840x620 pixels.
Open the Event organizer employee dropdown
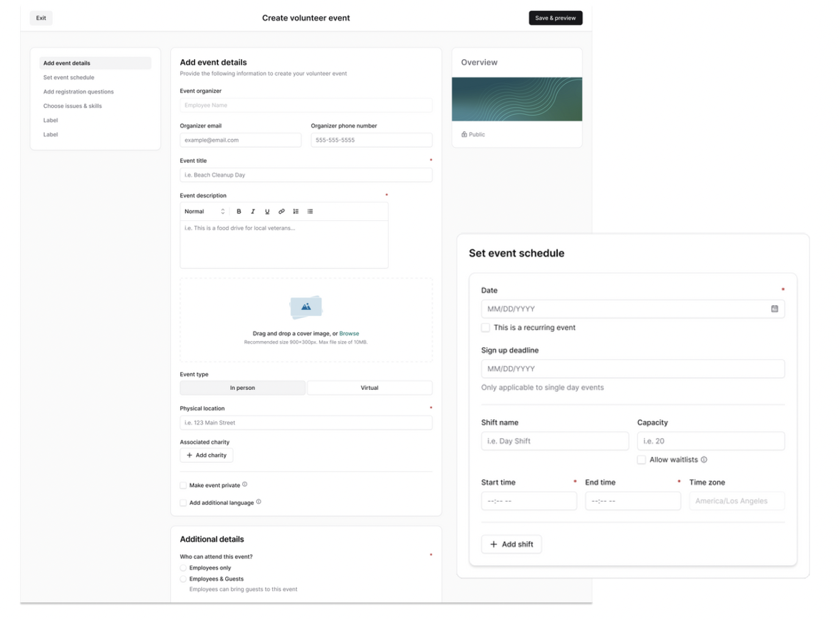(x=306, y=106)
